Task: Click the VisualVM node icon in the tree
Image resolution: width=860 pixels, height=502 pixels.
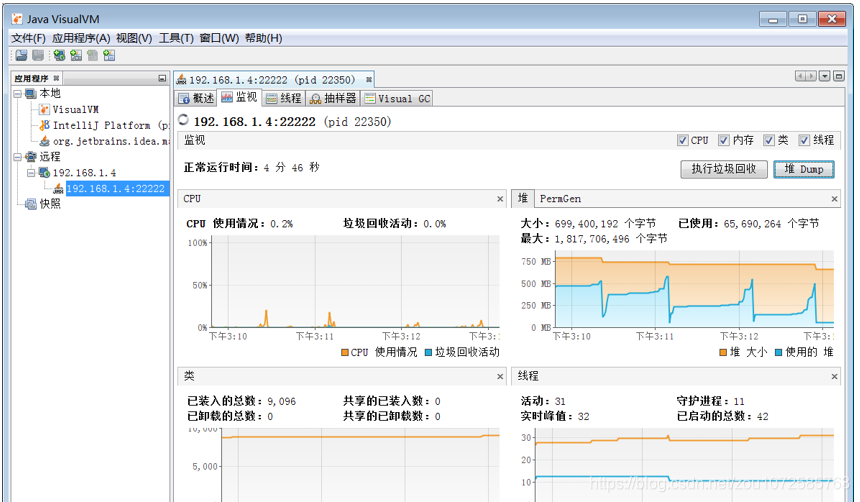Action: coord(44,110)
